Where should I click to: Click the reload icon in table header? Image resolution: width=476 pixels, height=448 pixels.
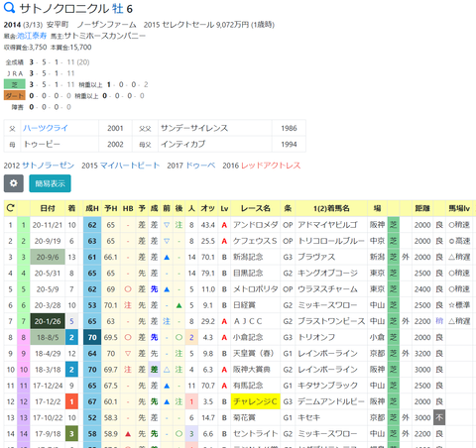(11, 208)
